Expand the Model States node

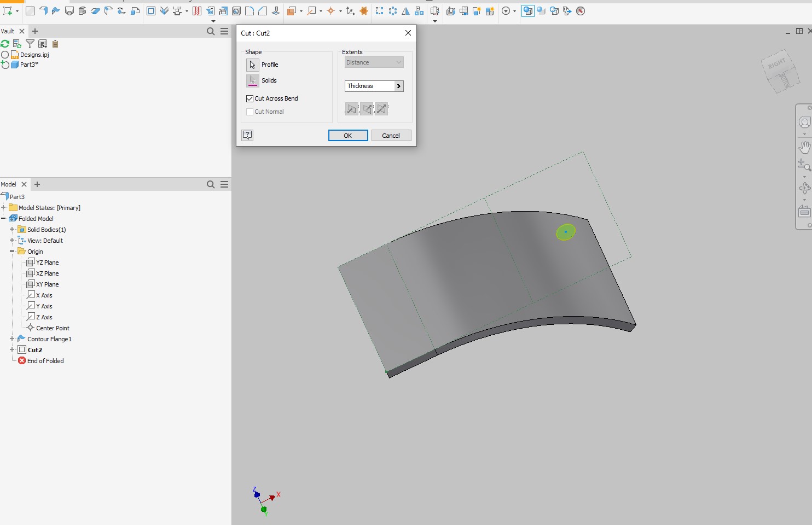(x=3, y=208)
